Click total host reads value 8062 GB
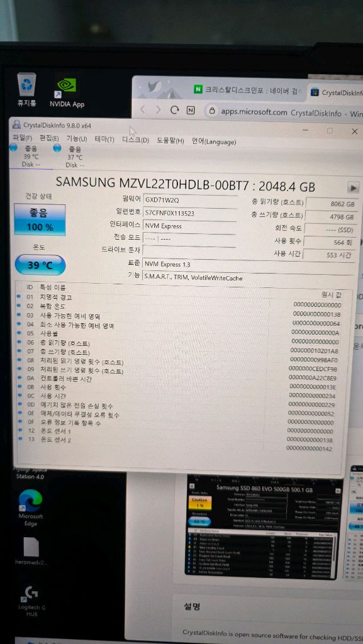This screenshot has height=644, width=363. [x=331, y=204]
